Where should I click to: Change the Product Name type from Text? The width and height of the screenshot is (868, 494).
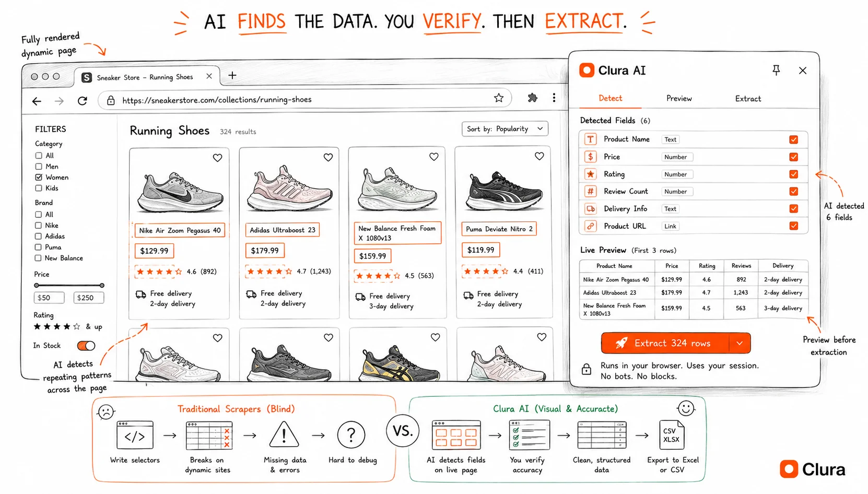click(671, 139)
